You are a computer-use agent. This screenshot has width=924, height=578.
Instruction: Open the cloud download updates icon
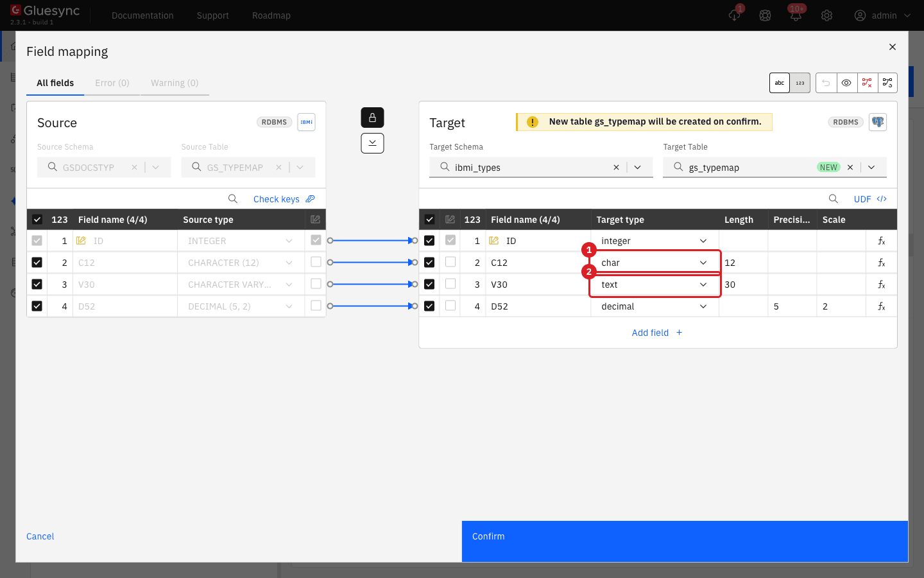point(735,15)
